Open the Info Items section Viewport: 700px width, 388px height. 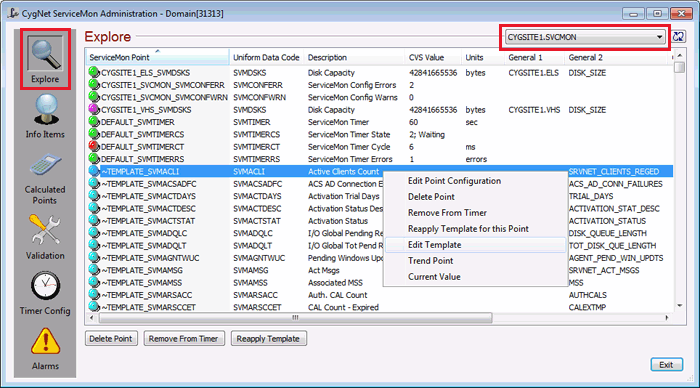click(x=45, y=116)
